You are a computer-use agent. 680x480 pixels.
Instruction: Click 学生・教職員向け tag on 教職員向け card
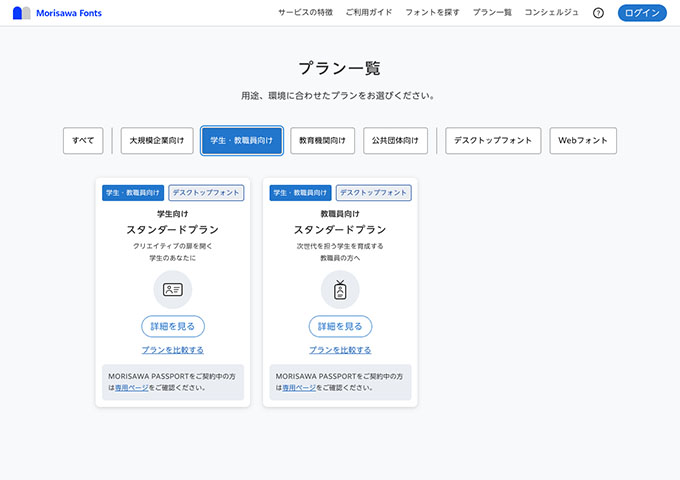pos(300,193)
